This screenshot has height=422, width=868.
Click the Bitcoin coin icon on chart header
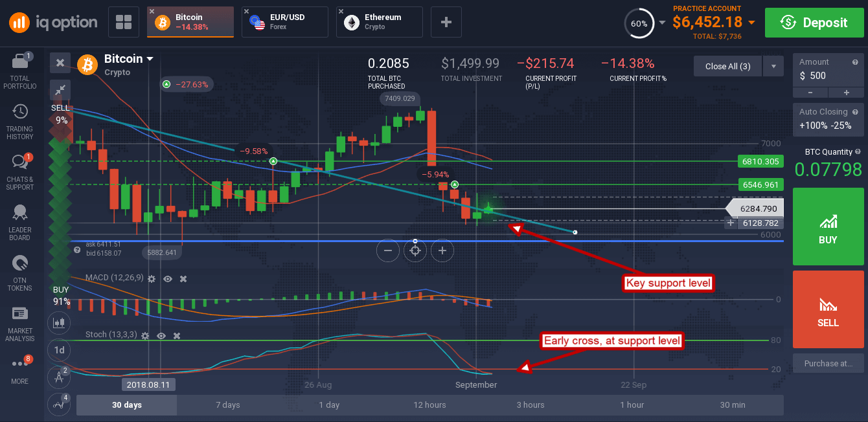point(87,64)
